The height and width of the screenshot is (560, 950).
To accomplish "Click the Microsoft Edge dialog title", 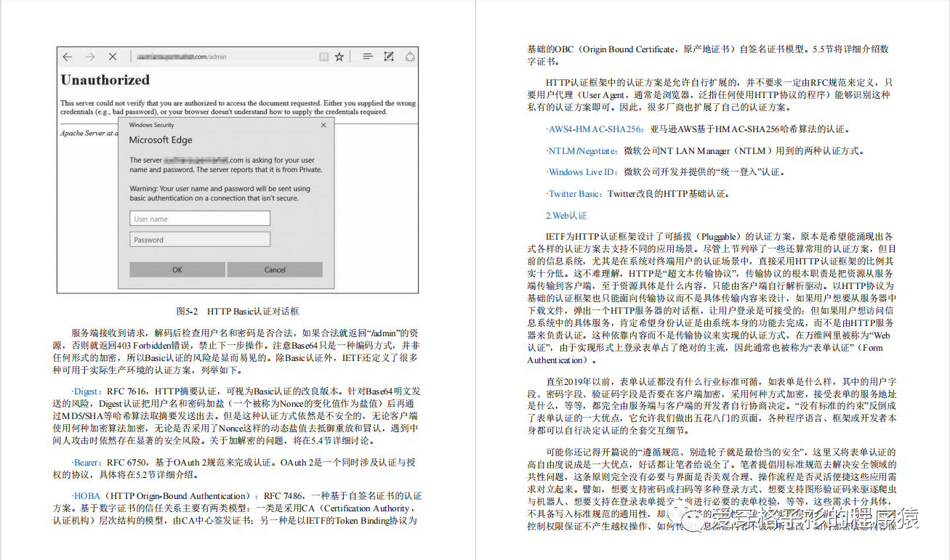I will tap(161, 140).
